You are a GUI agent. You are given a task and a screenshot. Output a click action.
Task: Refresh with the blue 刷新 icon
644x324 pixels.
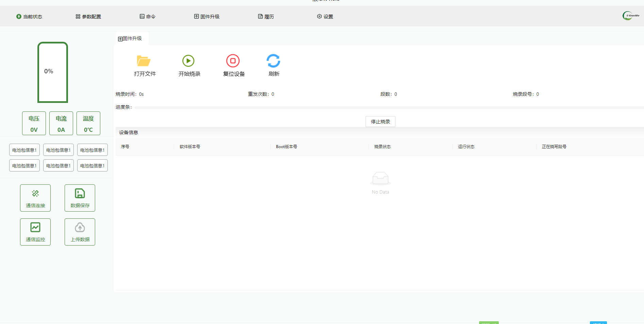pos(273,61)
